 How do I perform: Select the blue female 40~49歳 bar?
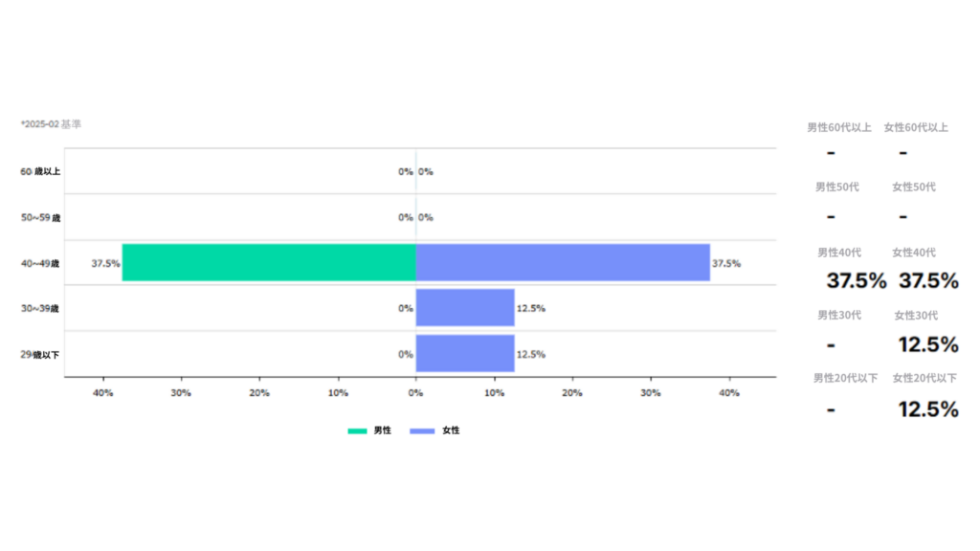click(x=563, y=262)
